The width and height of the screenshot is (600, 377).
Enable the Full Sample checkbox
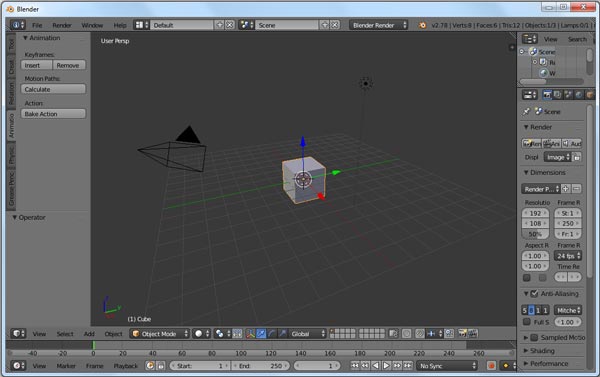click(527, 322)
